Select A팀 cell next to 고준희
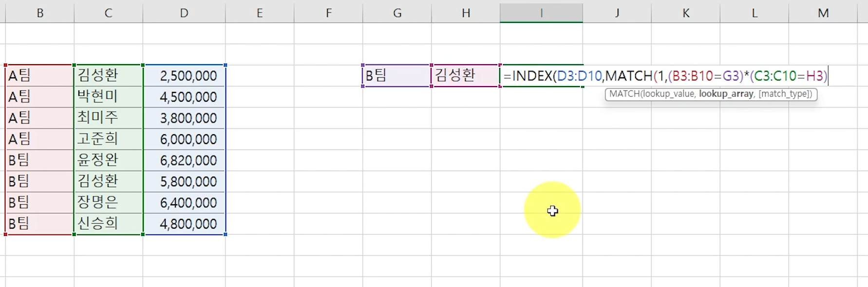The width and height of the screenshot is (868, 287). (40, 139)
